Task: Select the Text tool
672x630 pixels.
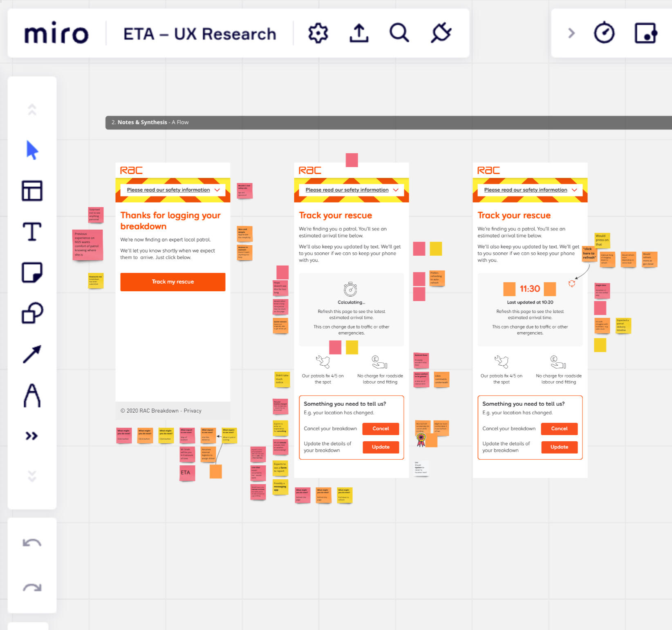Action: [32, 232]
